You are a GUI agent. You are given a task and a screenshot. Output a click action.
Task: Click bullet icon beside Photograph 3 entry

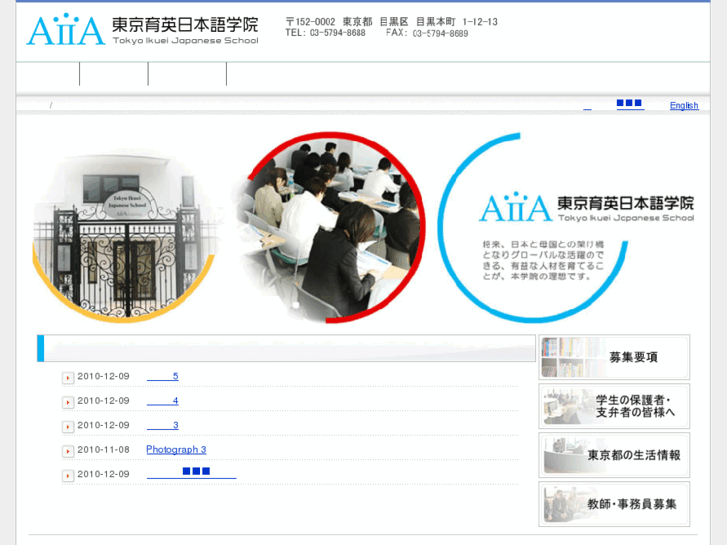(x=68, y=451)
